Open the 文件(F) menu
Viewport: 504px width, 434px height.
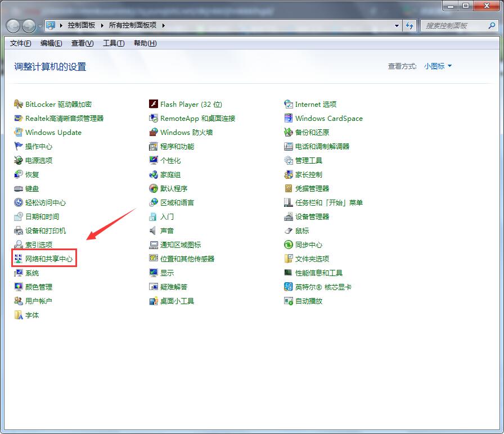20,43
